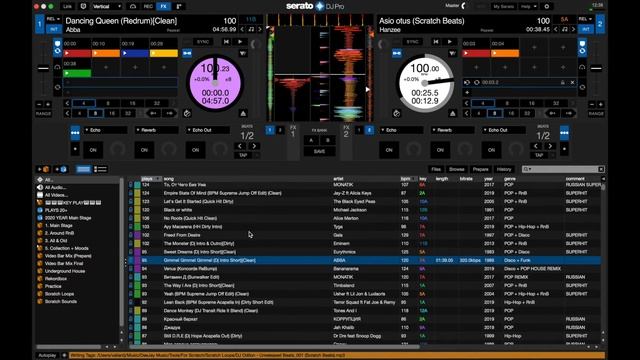Turn ON FX unit 1 Reverb effect
This screenshot has height=360, width=640.
click(144, 150)
